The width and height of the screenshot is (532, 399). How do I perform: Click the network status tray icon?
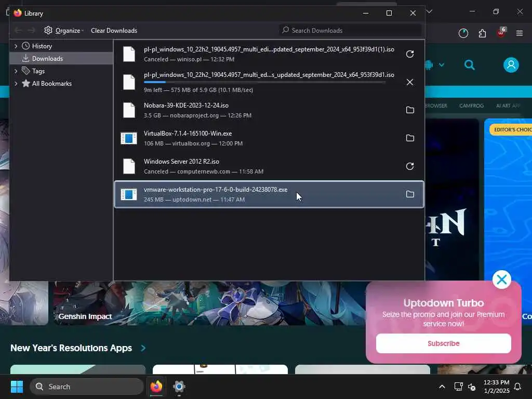pos(458,387)
